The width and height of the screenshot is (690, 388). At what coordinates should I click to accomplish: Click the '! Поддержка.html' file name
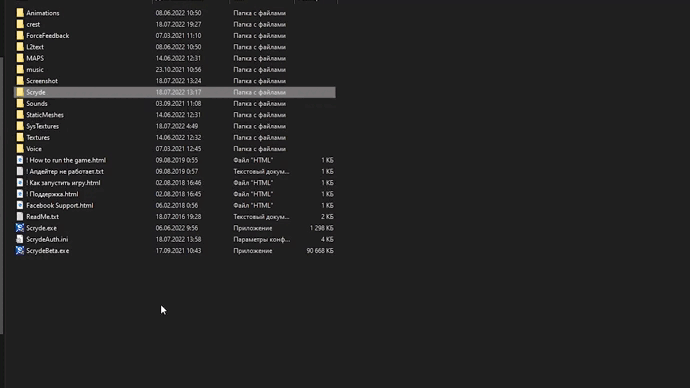[x=52, y=194]
